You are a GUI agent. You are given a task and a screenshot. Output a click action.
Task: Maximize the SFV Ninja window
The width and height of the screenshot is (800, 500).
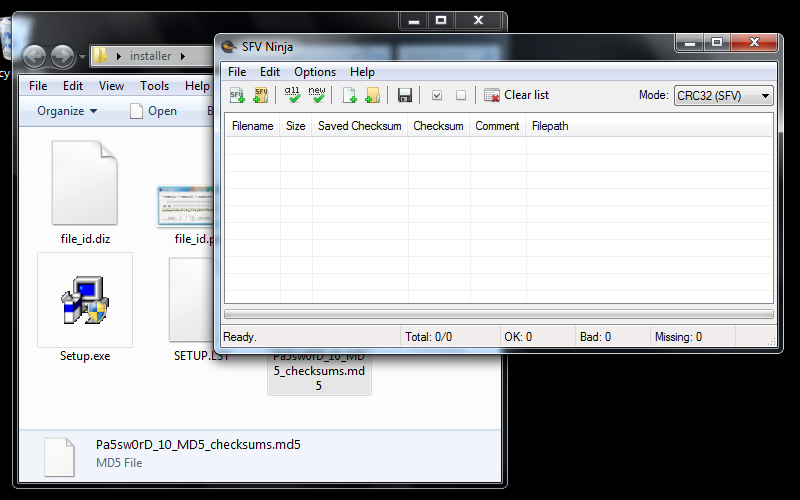pyautogui.click(x=717, y=43)
